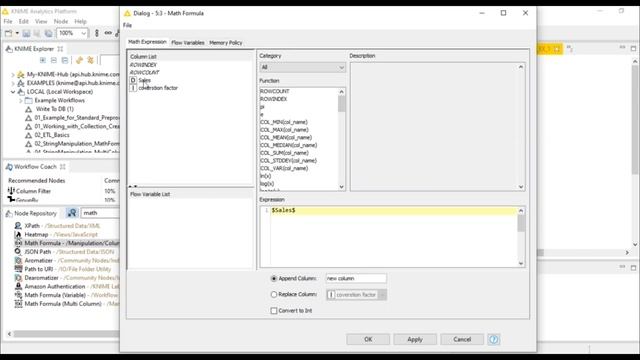
Task: Click the My-KNIME-Hub mount icon
Action: (21, 74)
